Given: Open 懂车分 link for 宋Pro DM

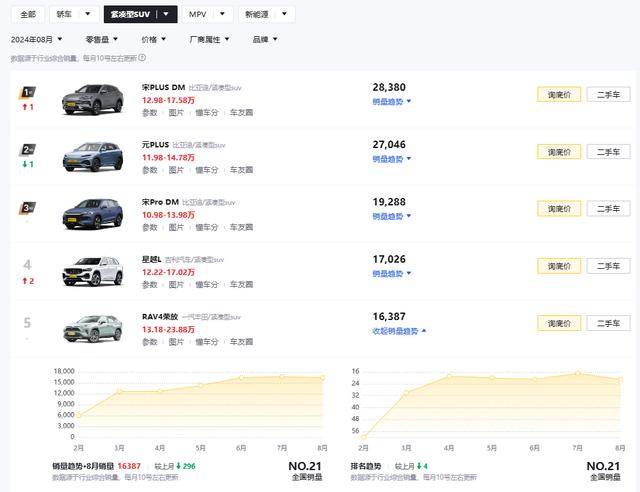Looking at the screenshot, I should 207,227.
